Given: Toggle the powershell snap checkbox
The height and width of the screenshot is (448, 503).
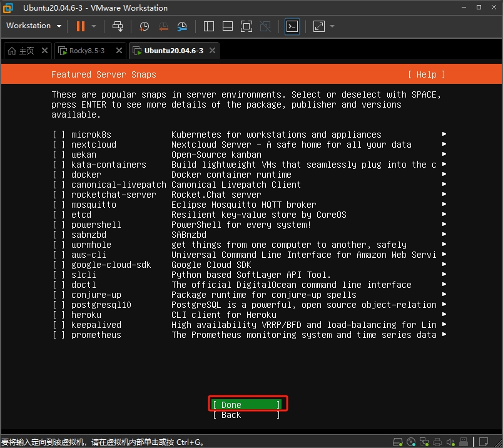Looking at the screenshot, I should (59, 225).
